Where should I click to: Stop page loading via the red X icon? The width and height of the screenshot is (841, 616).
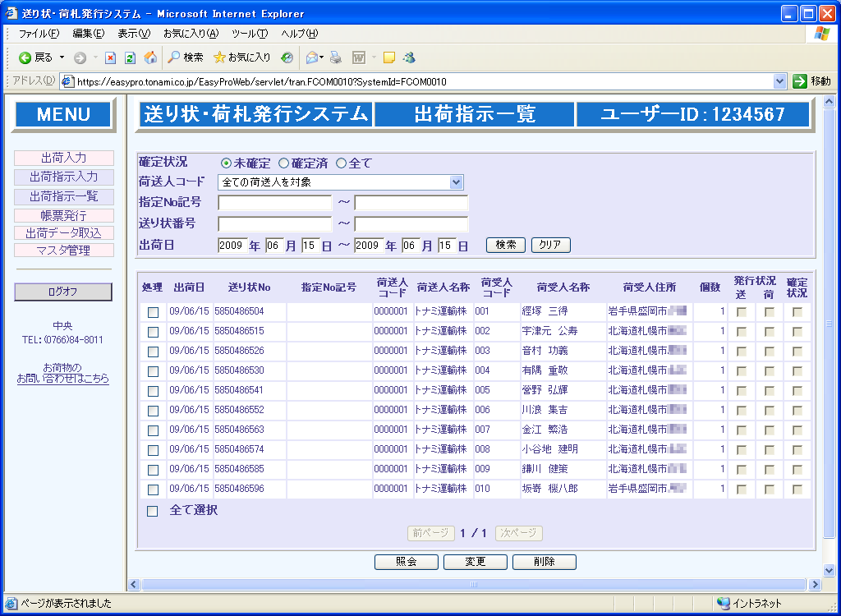tap(111, 58)
